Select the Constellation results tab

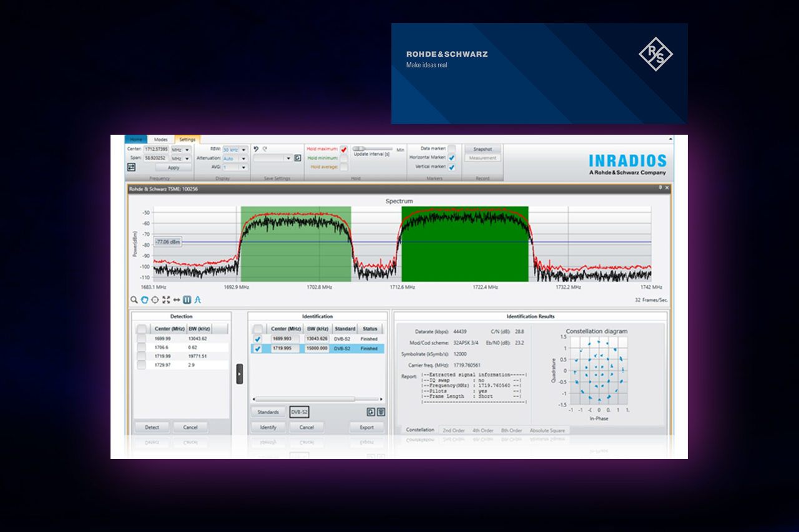click(x=420, y=430)
